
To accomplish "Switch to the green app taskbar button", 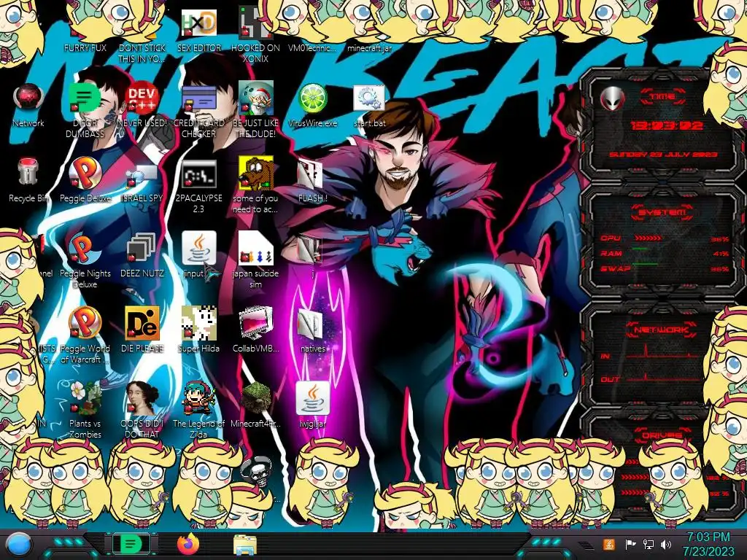I will pos(131,544).
